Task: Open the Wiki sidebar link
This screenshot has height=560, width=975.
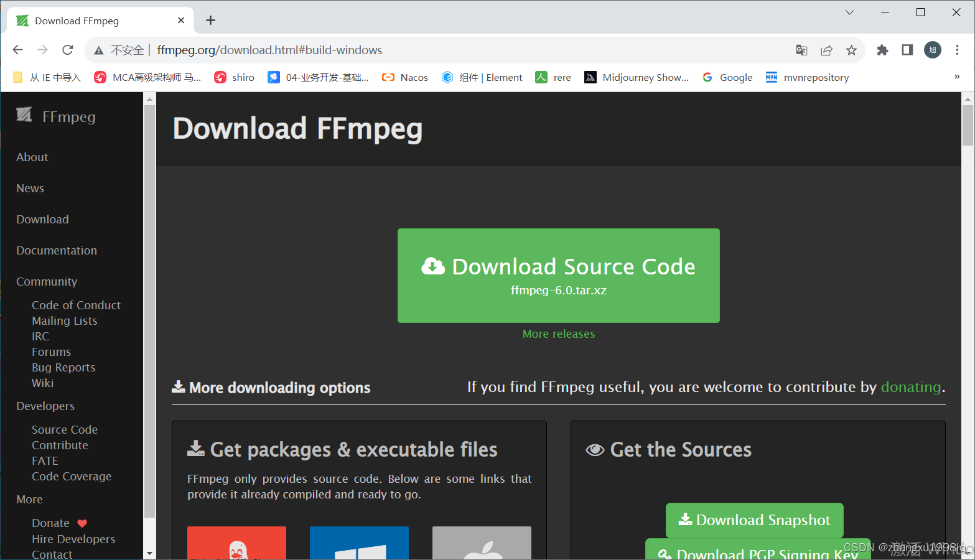Action: pyautogui.click(x=43, y=383)
